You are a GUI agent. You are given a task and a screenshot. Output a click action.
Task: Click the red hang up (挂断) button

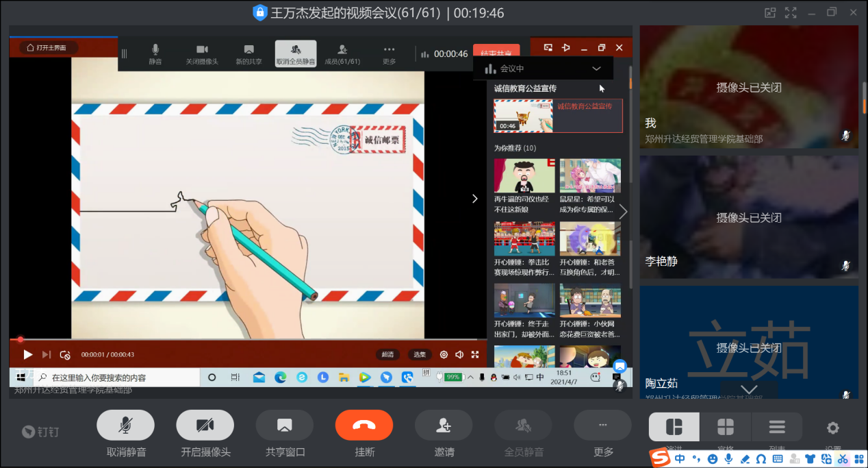pos(363,426)
